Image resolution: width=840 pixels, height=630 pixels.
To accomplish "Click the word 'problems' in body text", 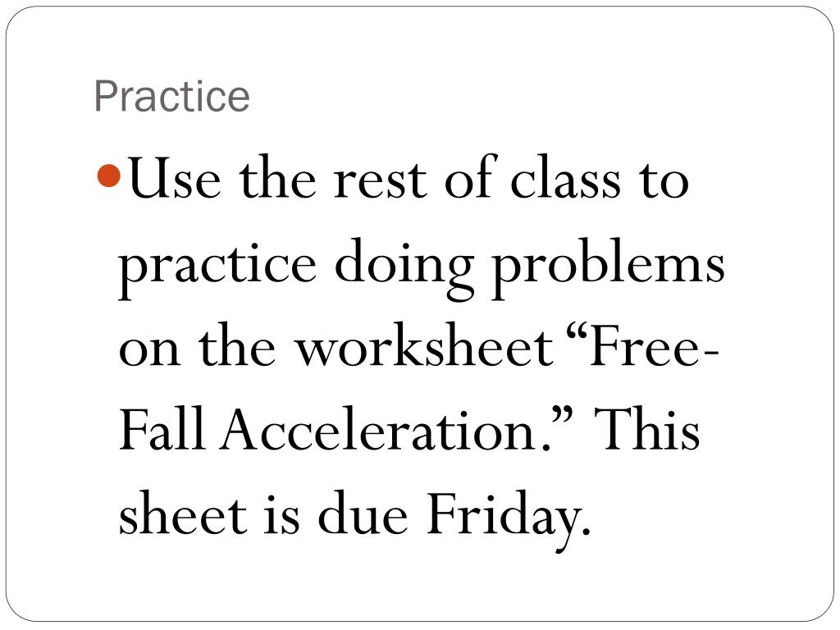I will (x=609, y=265).
